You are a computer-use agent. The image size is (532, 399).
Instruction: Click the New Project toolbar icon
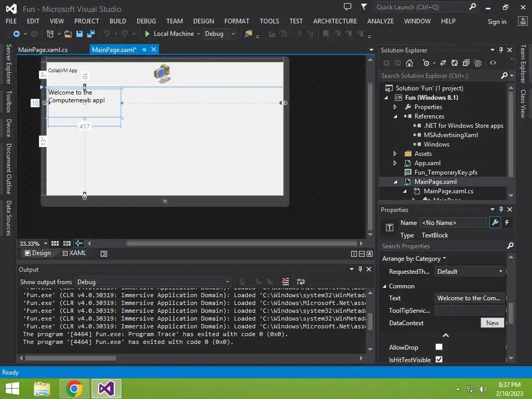[50, 34]
